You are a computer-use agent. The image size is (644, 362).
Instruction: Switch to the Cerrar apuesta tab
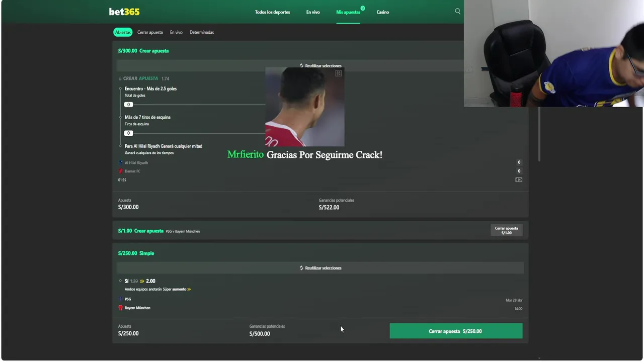click(x=150, y=32)
